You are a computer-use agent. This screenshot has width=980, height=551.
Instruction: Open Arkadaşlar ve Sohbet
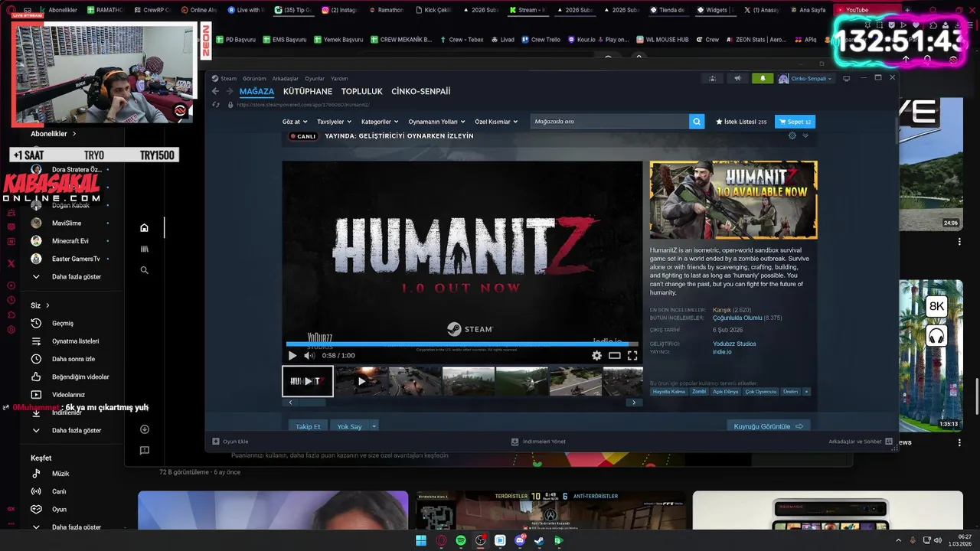click(861, 442)
